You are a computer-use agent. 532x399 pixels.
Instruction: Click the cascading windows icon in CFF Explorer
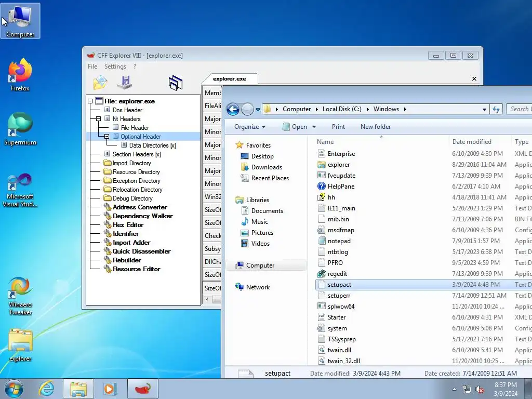pos(176,83)
